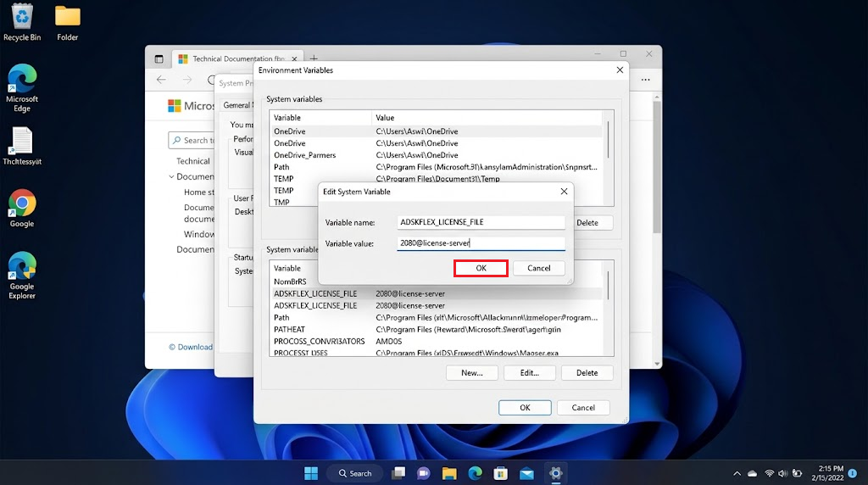Open the browser three-dot menu
Image resolution: width=868 pixels, height=485 pixels.
pyautogui.click(x=645, y=80)
